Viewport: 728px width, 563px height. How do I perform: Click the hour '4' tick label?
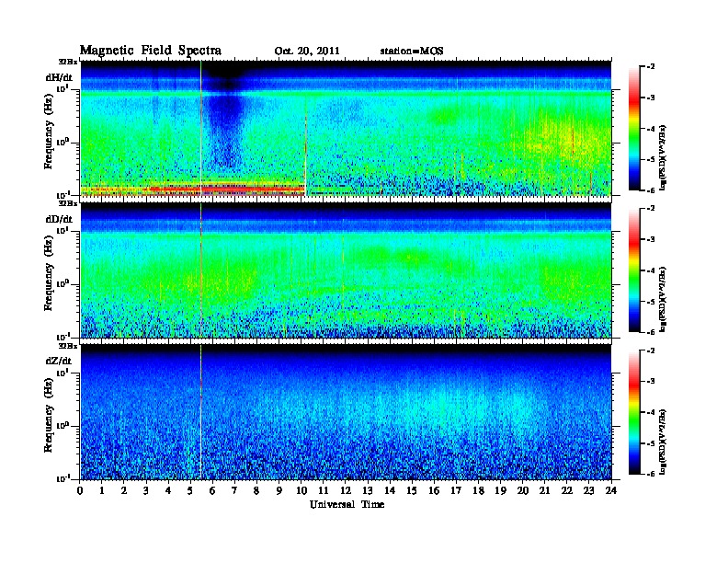click(168, 490)
